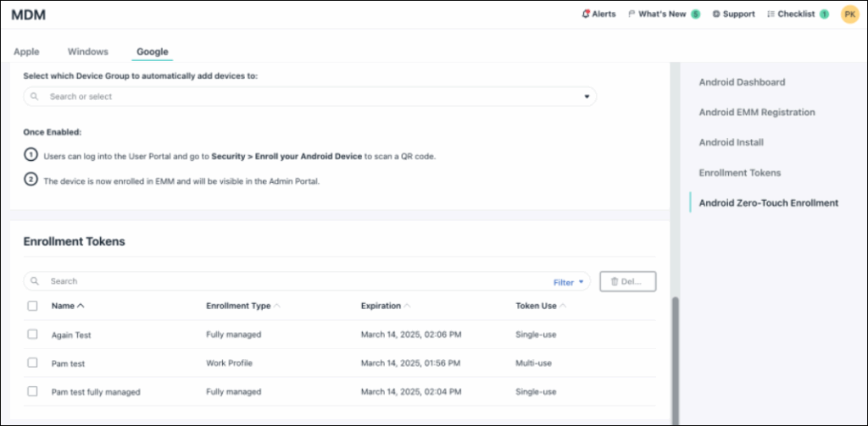Expand the Device Group dropdown arrow
Viewport: 868px width, 426px height.
pyautogui.click(x=586, y=97)
